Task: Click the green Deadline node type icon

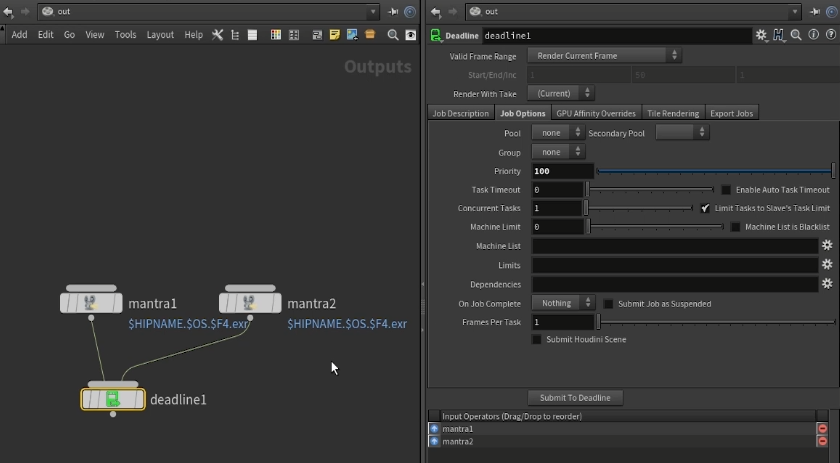Action: click(436, 35)
